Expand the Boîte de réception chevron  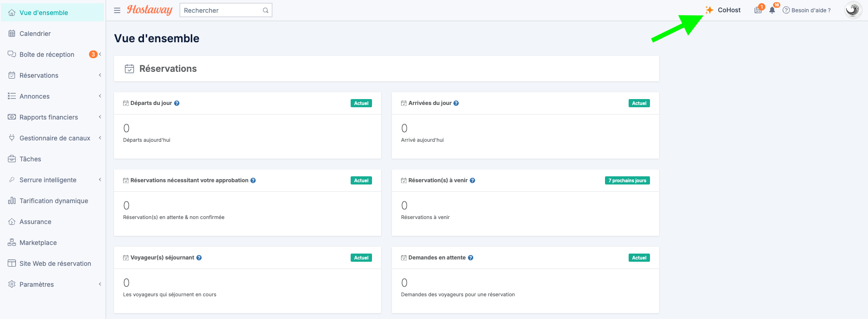pyautogui.click(x=100, y=54)
